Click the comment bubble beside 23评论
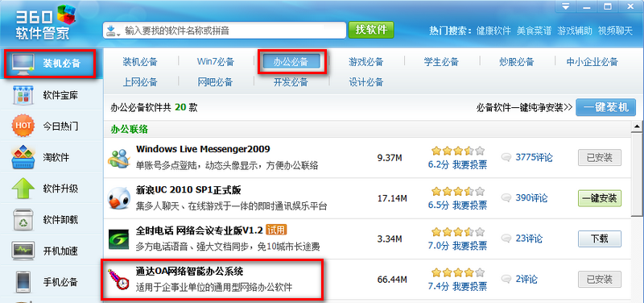Screen dimensions: 644x303 [x=506, y=239]
